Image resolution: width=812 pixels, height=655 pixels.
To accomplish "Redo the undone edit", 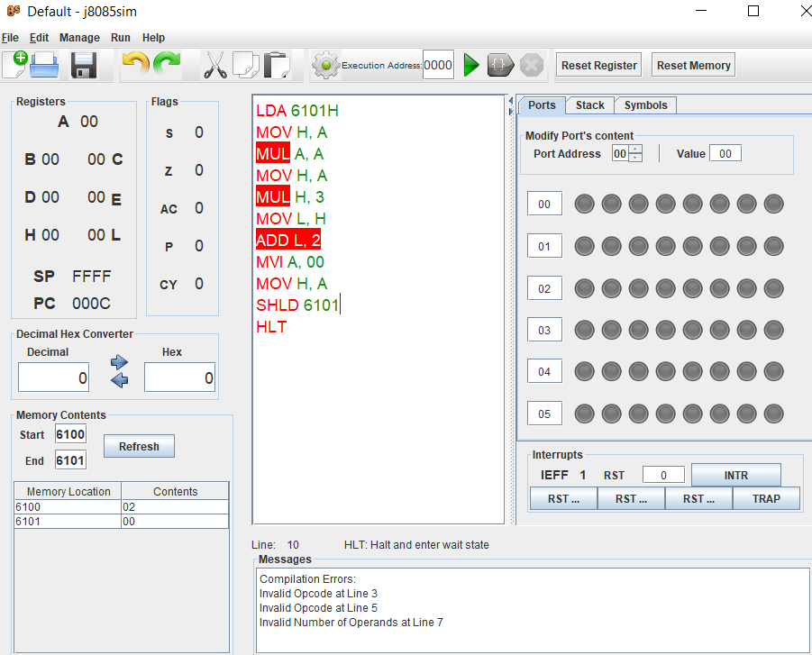I will [166, 64].
